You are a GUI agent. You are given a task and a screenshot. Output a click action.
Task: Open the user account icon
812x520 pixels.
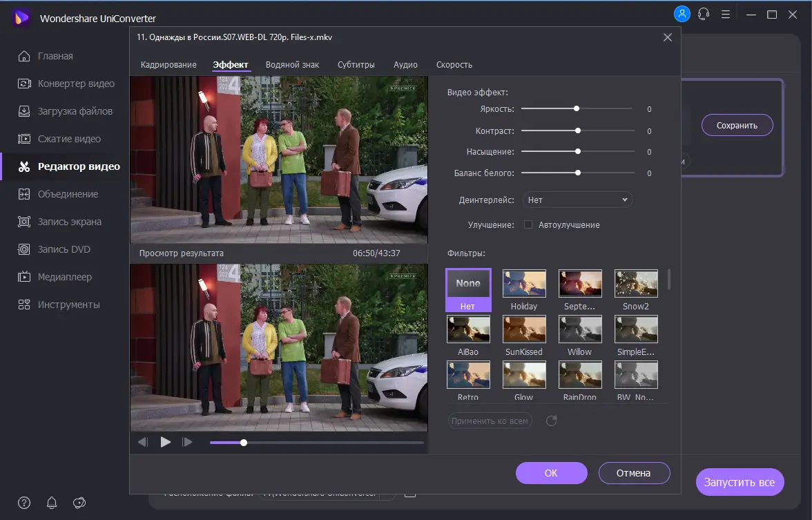681,14
